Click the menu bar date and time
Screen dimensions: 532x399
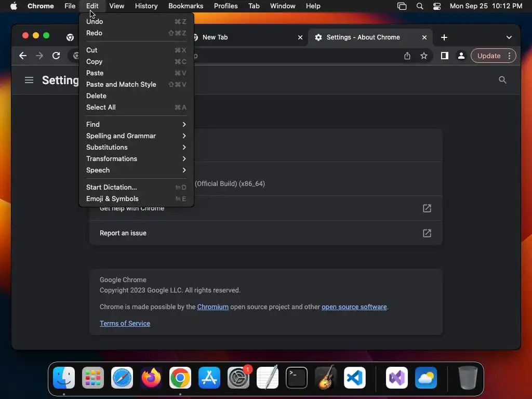[486, 6]
